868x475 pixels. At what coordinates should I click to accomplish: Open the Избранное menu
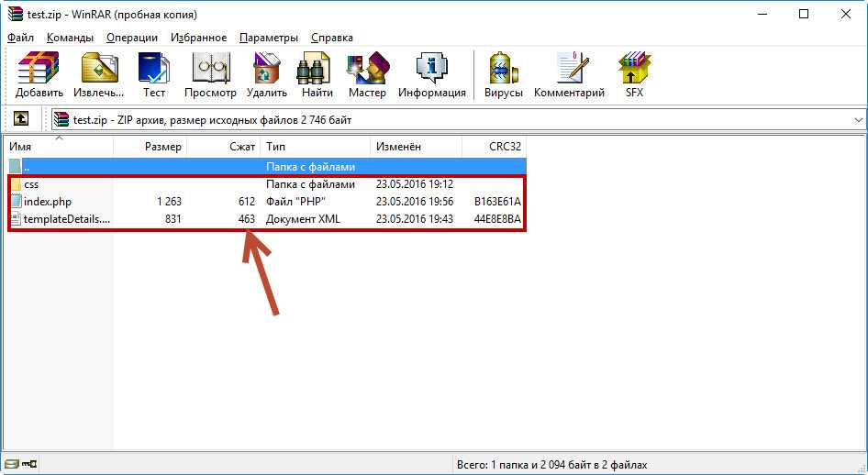(198, 38)
